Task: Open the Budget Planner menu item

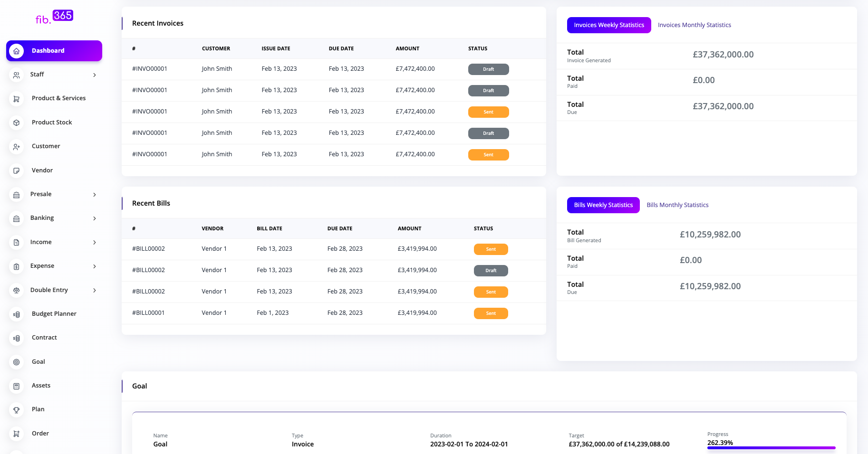Action: (54, 314)
